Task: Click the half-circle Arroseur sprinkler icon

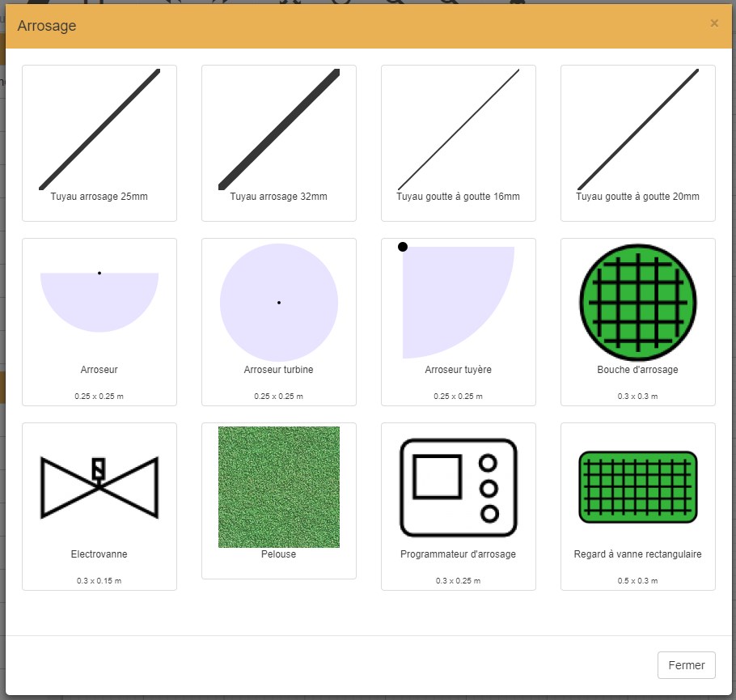Action: (x=99, y=298)
